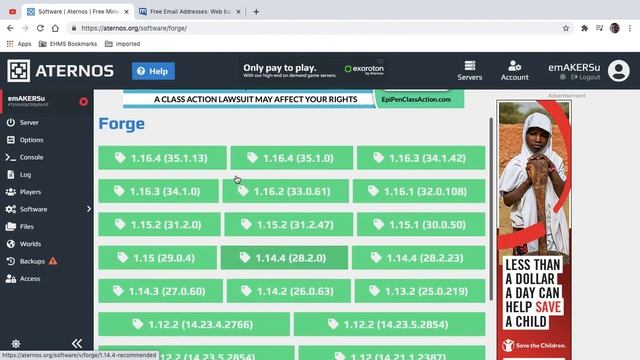Open the browser extensions puzzle icon
The width and height of the screenshot is (640, 360).
pos(584,28)
